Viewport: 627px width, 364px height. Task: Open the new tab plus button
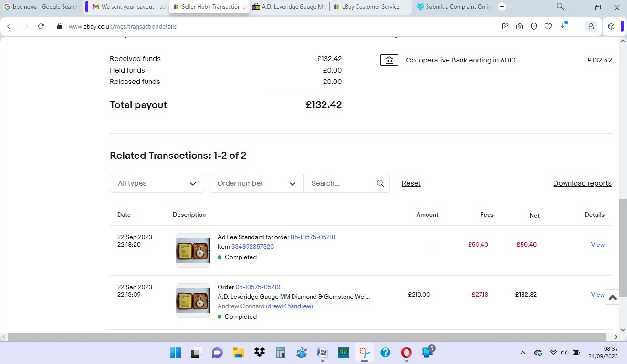coord(502,7)
